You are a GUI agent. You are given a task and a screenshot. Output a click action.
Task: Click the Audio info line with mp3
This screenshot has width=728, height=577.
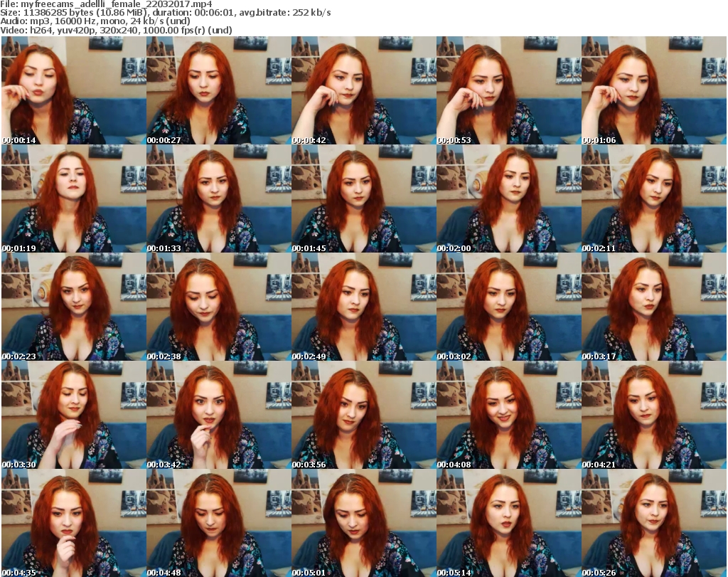pos(95,21)
